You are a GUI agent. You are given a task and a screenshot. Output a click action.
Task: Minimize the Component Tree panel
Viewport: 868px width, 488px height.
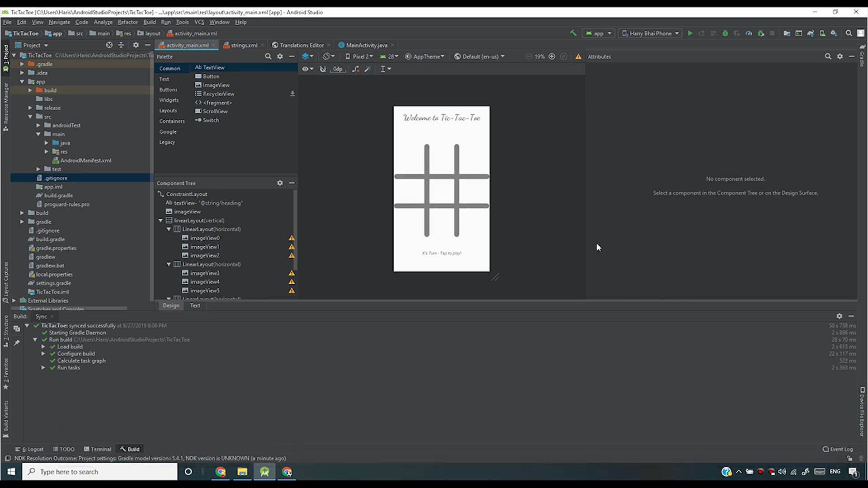pos(292,183)
